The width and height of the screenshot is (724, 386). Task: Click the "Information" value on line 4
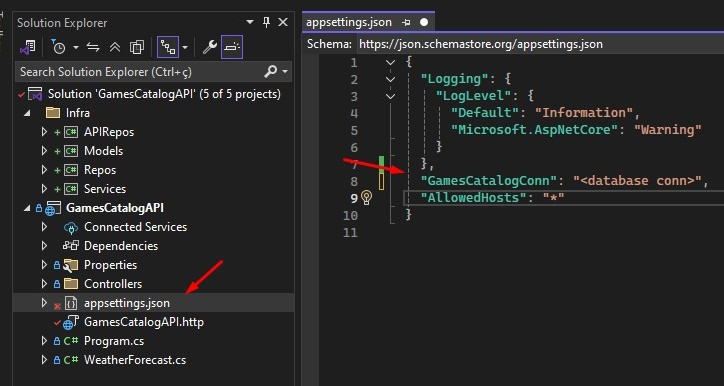583,113
